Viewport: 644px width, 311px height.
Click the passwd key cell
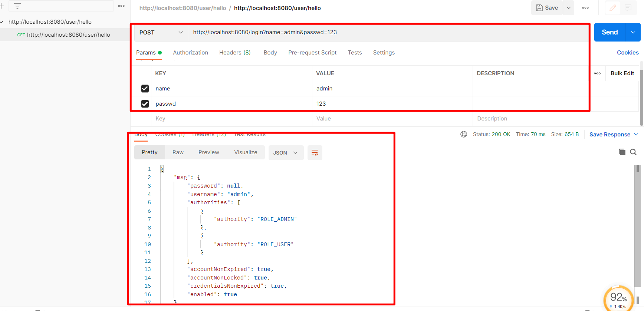coord(231,104)
